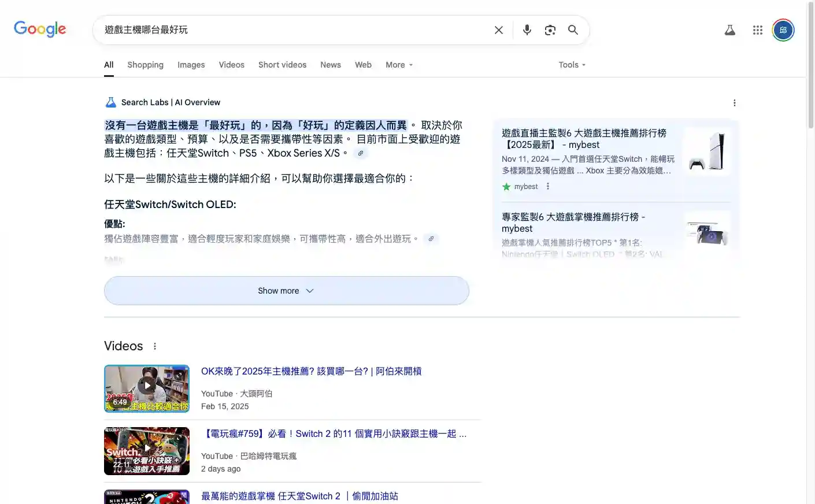Expand AI Overview with Show more

pos(286,291)
